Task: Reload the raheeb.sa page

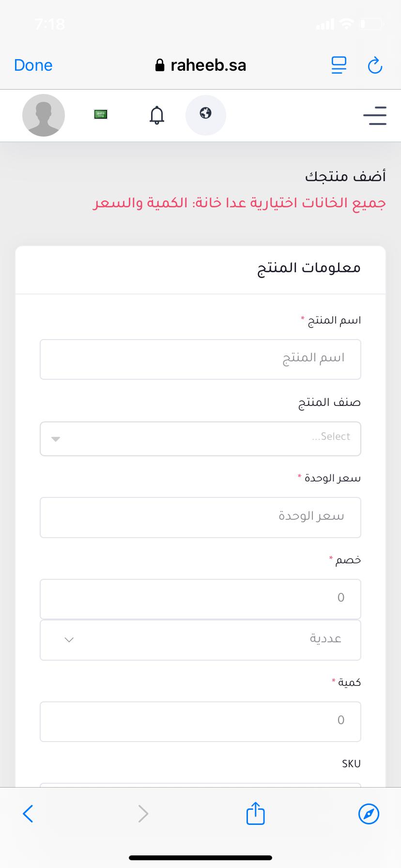Action: [375, 65]
